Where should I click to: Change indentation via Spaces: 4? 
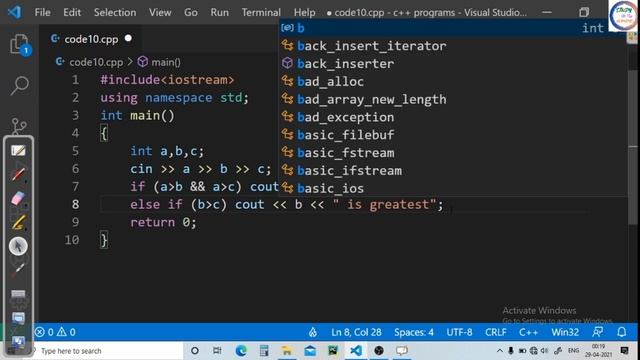413,332
